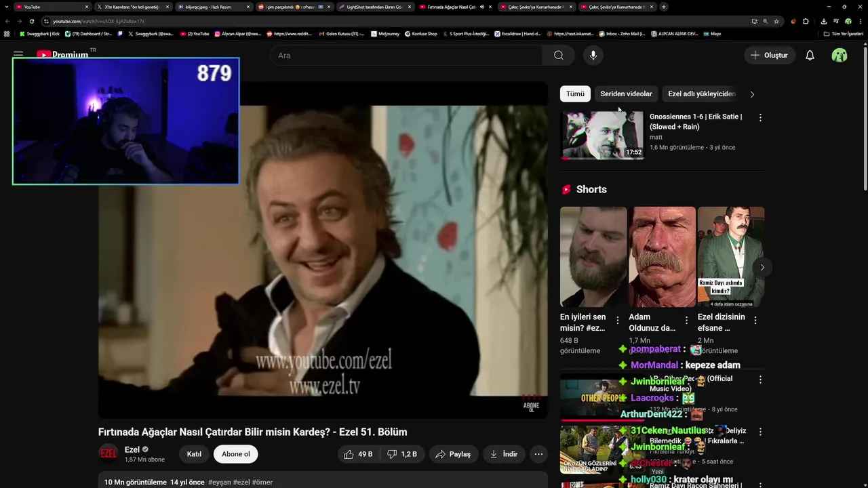Switch to the X'te Kaanlore tab

133,7
